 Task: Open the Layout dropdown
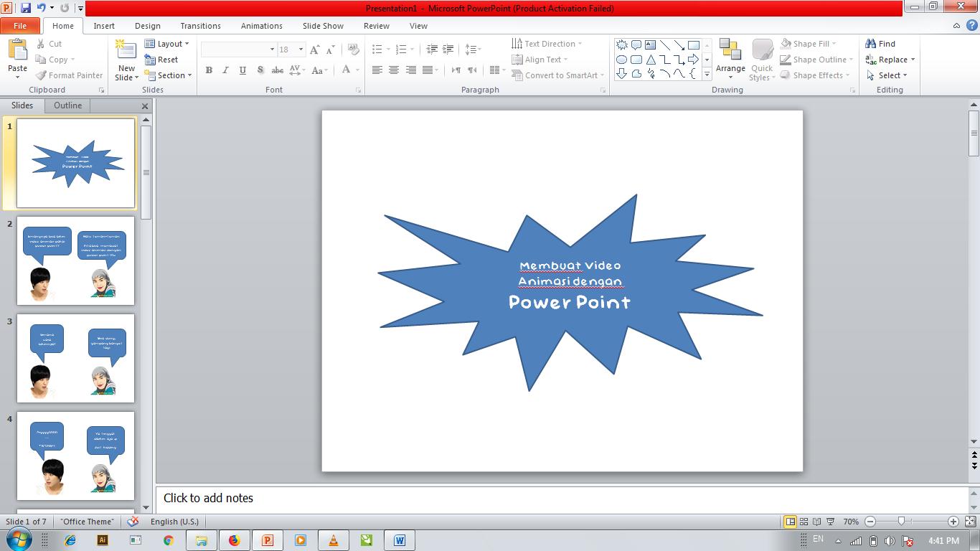(166, 44)
